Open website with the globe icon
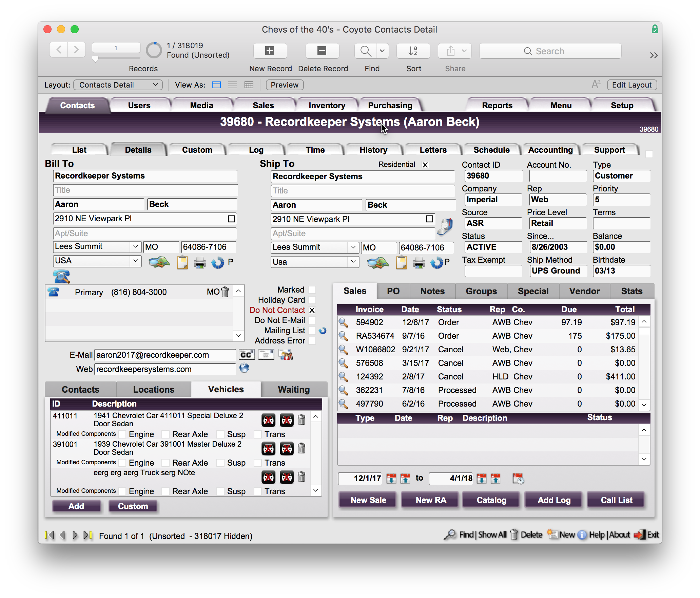Image resolution: width=700 pixels, height=598 pixels. pyautogui.click(x=244, y=368)
